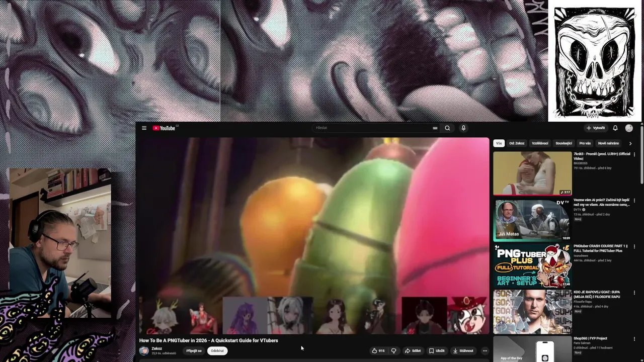This screenshot has height=362, width=644.
Task: Click the Stáhnout download button
Action: coord(463,351)
